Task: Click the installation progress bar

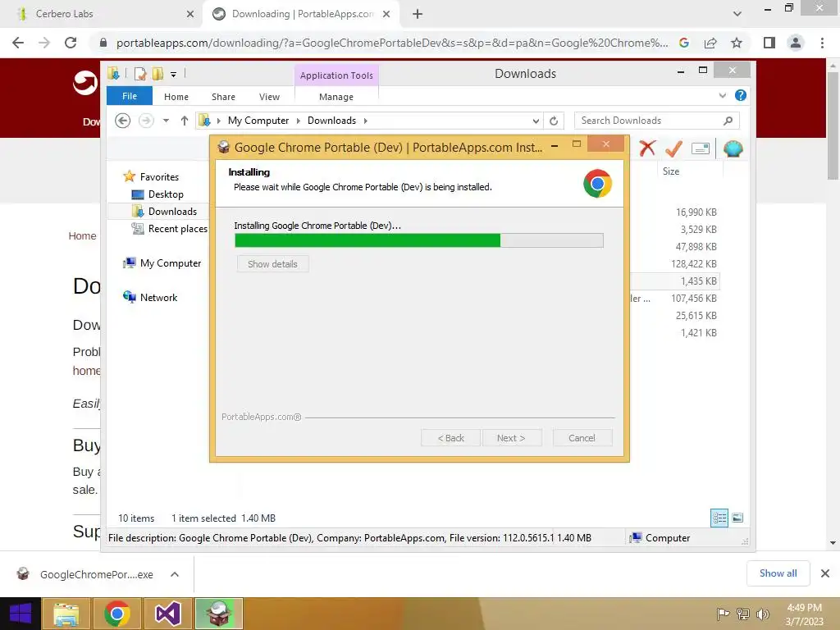Action: pos(419,240)
